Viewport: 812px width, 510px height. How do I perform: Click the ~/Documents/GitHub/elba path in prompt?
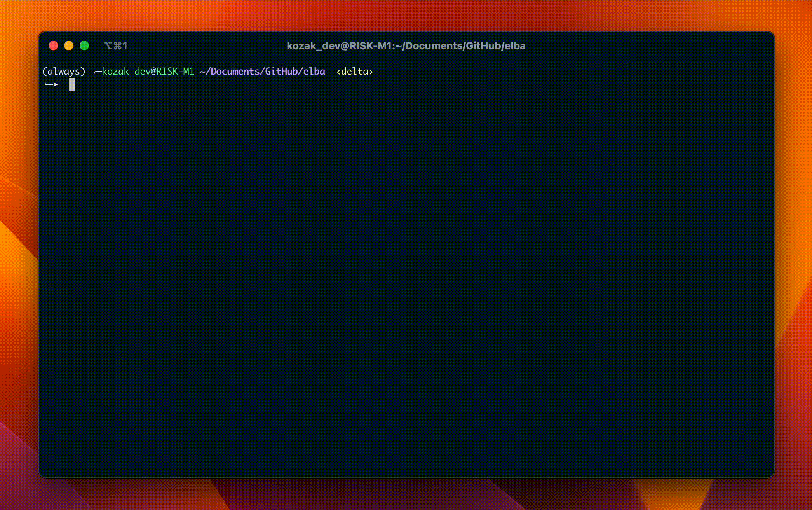[x=262, y=72]
